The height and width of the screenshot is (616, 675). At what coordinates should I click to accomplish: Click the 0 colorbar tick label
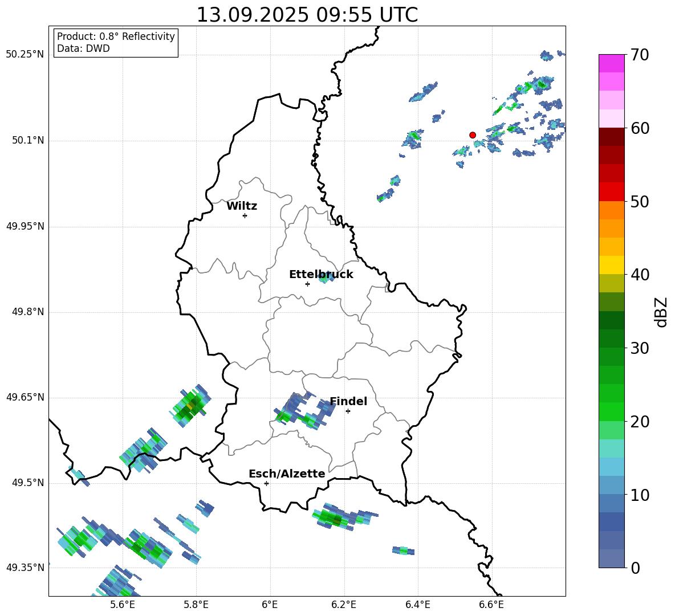635,568
